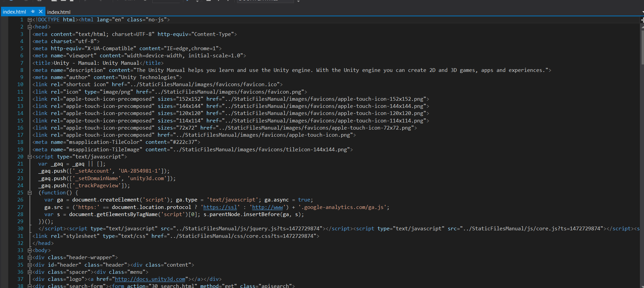Click the 'header-wrapper' class value
Screen dimensions: 644x288
[90, 257]
